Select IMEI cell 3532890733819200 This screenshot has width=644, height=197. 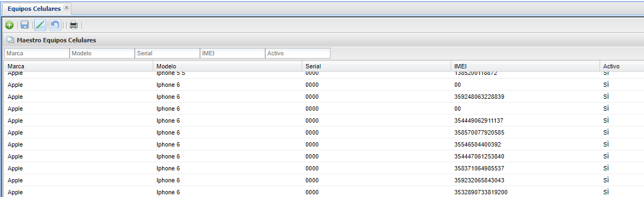click(x=481, y=192)
